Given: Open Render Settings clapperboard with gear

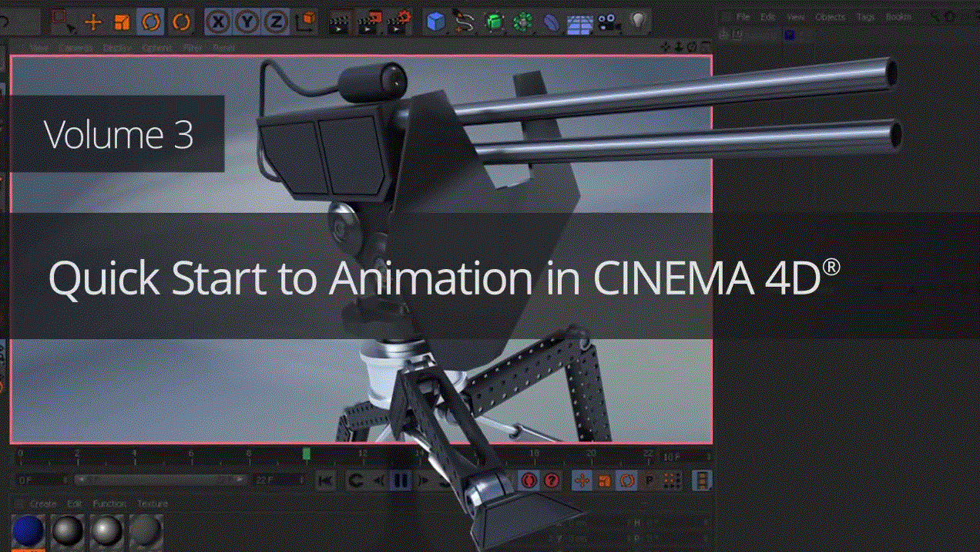Looking at the screenshot, I should [x=399, y=22].
